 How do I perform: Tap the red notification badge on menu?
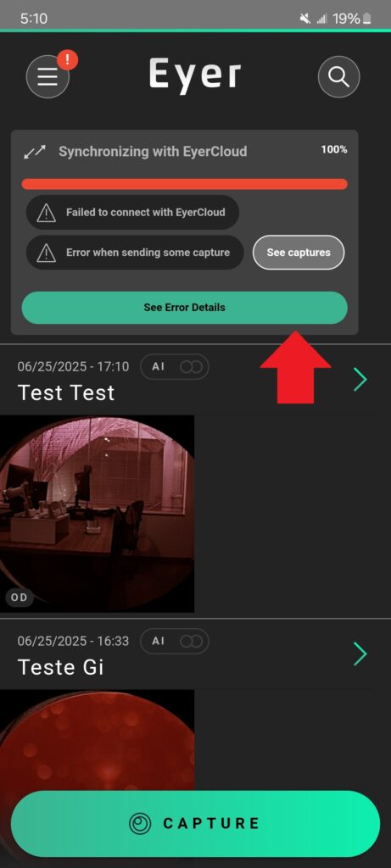(x=67, y=60)
